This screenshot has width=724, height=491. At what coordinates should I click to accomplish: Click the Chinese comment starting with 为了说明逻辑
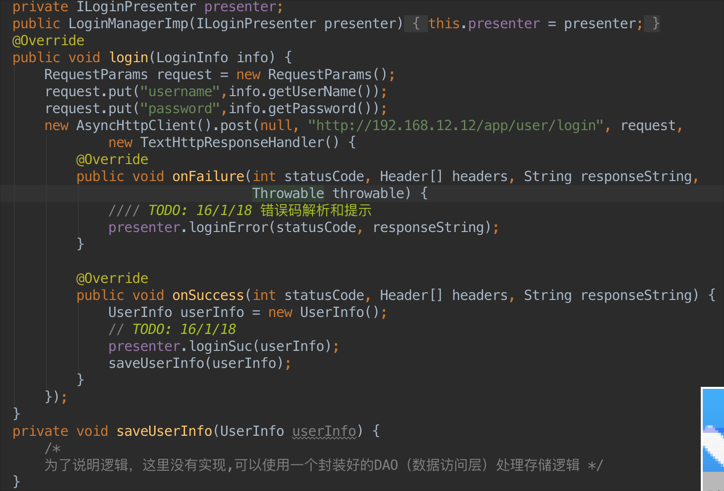pyautogui.click(x=323, y=465)
